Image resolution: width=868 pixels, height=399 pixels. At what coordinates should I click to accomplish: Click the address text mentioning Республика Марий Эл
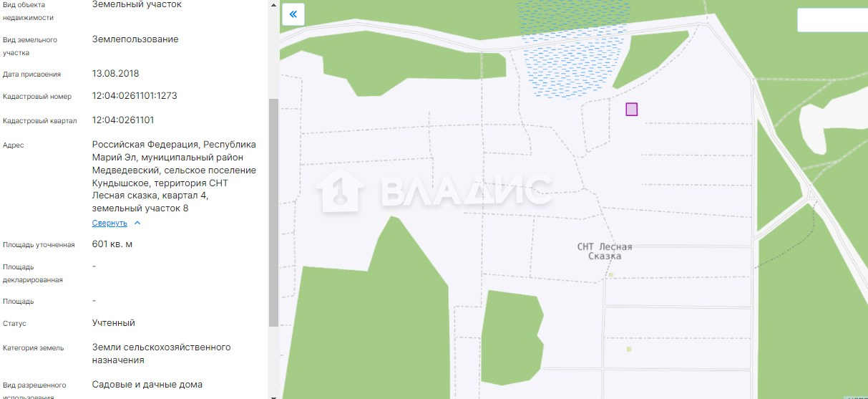(x=174, y=176)
